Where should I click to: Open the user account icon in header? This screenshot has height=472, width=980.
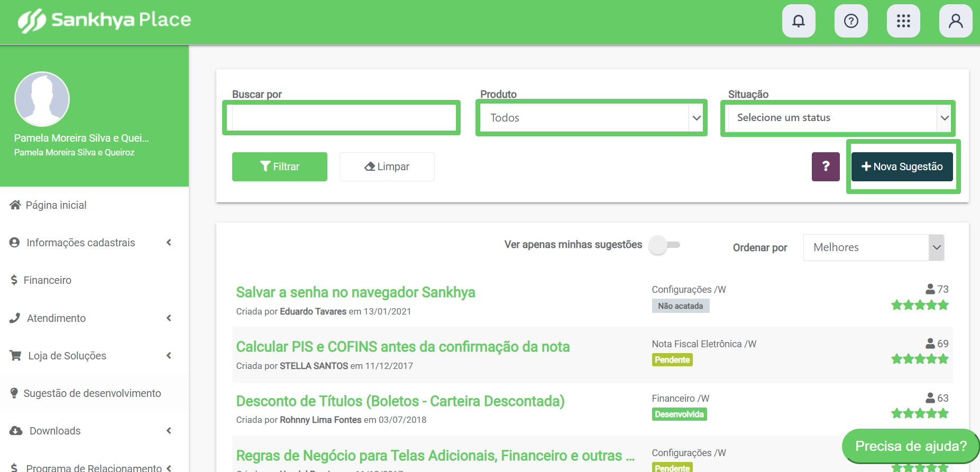(x=956, y=21)
